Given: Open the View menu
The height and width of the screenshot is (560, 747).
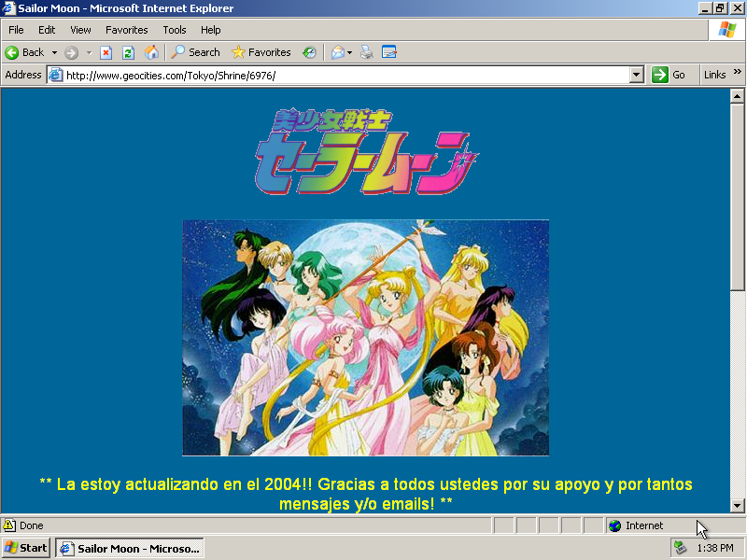Looking at the screenshot, I should (x=80, y=30).
